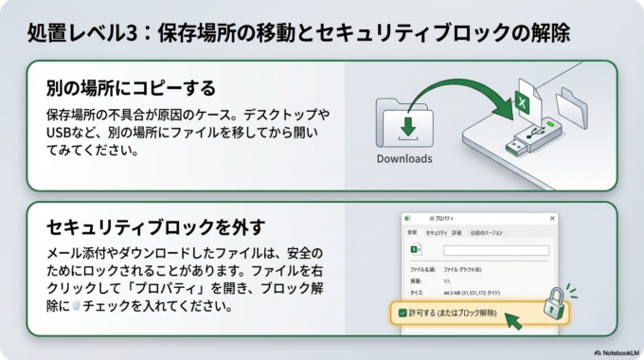Open the 以前のバージョン tab
644x360 pixels.
(486, 233)
